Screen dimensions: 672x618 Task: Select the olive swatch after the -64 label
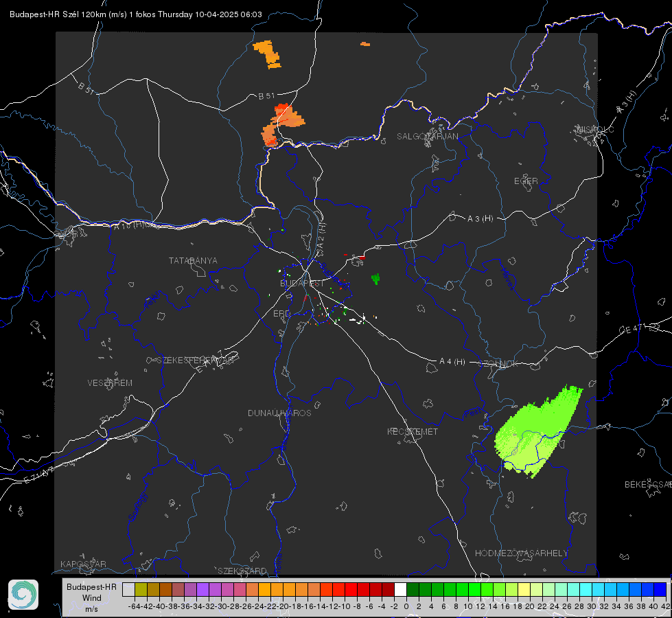click(141, 589)
